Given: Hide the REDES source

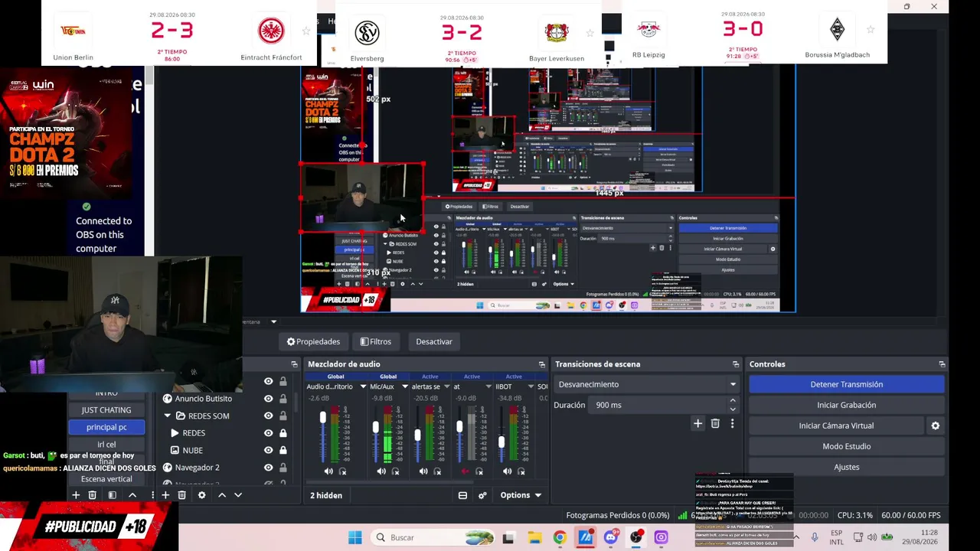Looking at the screenshot, I should (268, 433).
